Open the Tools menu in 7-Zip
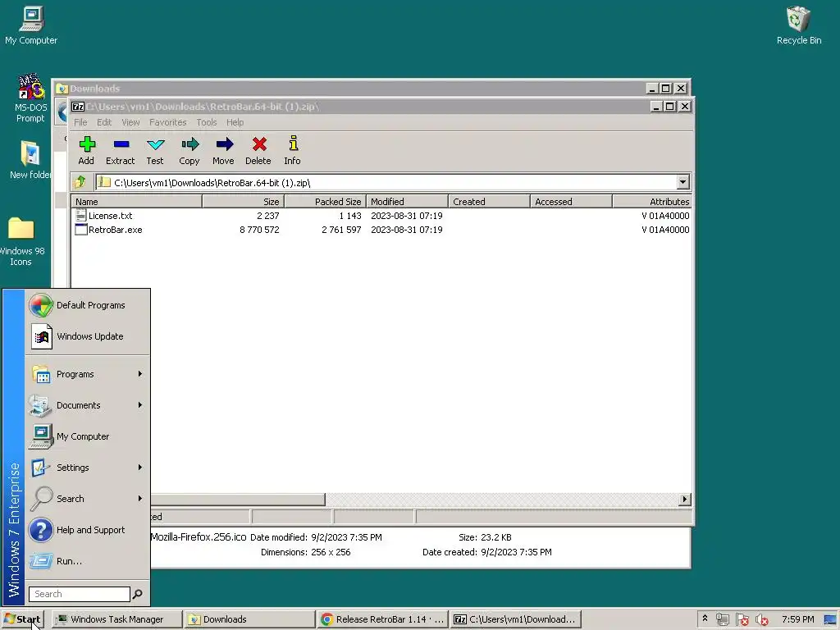Screen dimensions: 840x630 coord(206,122)
